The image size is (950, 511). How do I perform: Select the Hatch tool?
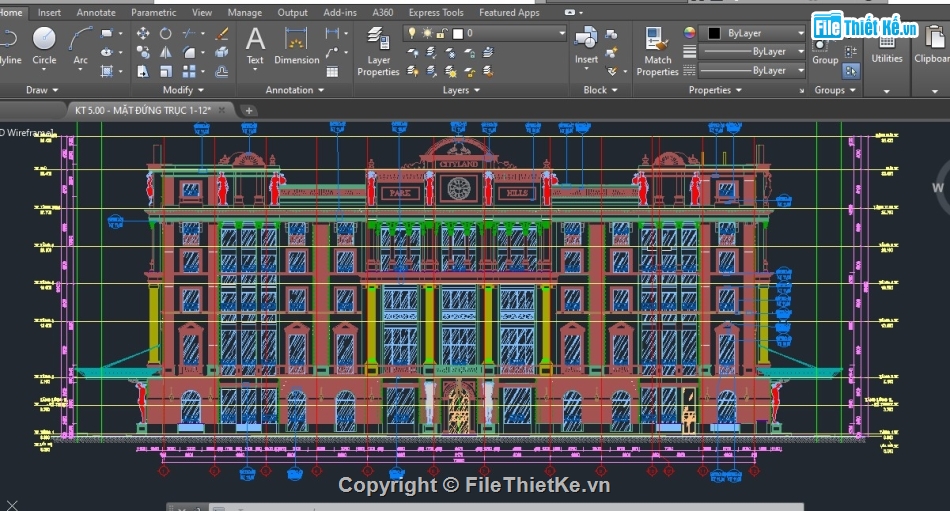point(107,72)
